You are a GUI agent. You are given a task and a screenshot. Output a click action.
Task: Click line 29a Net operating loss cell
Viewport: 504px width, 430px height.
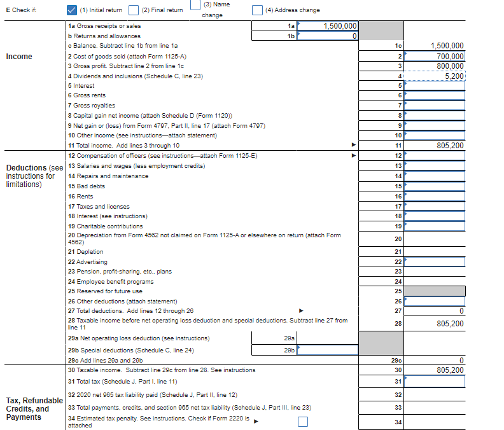pyautogui.click(x=328, y=338)
